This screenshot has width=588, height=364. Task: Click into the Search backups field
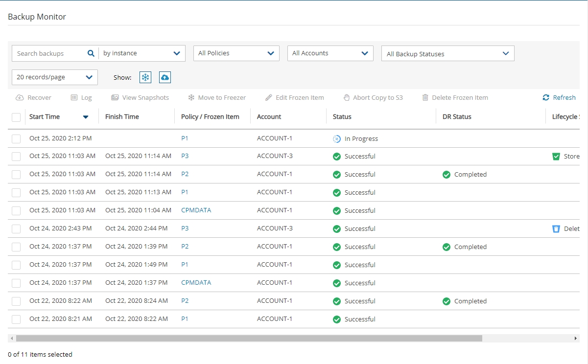pyautogui.click(x=49, y=54)
